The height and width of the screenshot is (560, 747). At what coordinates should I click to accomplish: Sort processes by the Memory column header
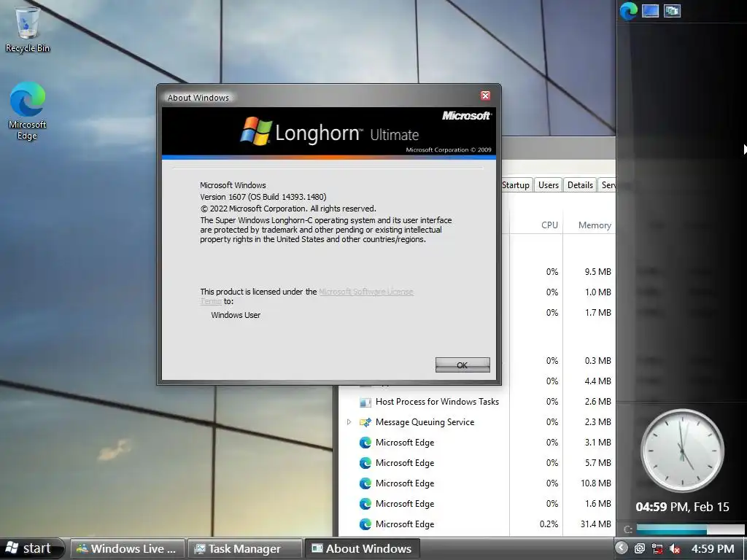pyautogui.click(x=595, y=225)
